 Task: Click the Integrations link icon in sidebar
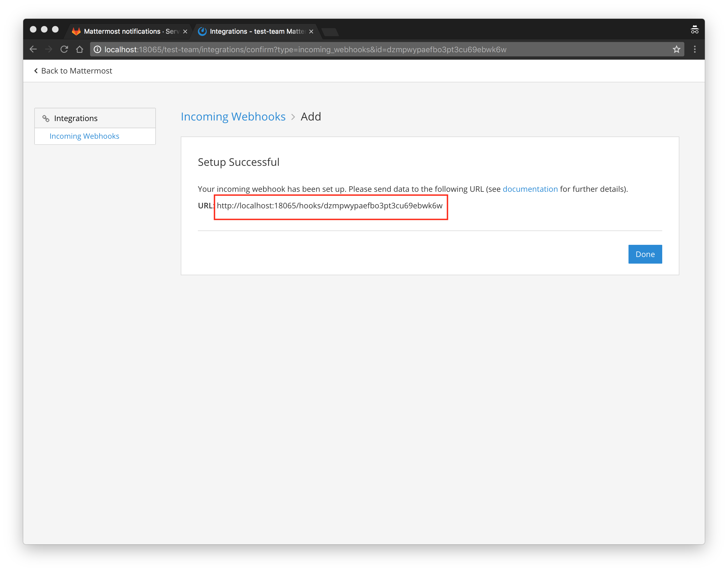[x=46, y=118]
